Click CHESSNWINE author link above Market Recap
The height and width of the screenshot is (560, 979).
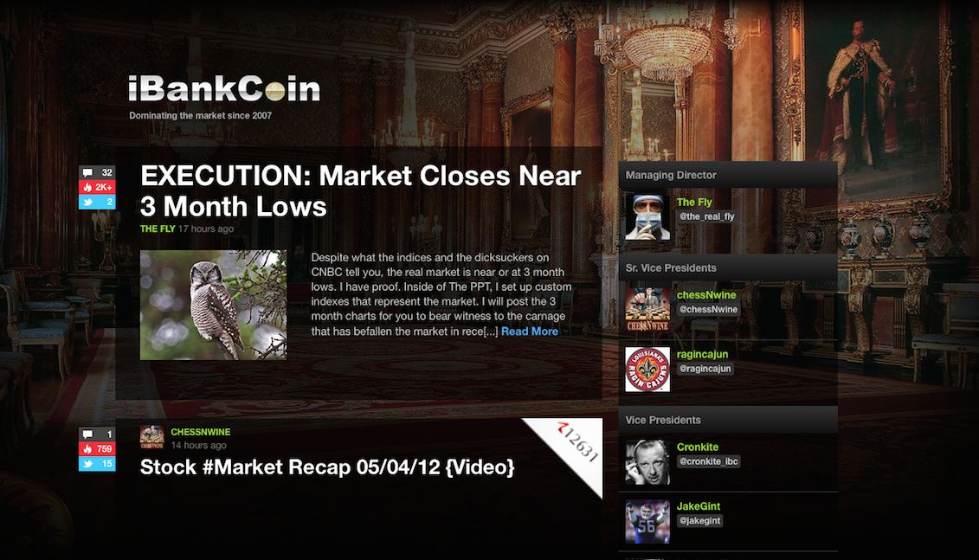coord(201,432)
